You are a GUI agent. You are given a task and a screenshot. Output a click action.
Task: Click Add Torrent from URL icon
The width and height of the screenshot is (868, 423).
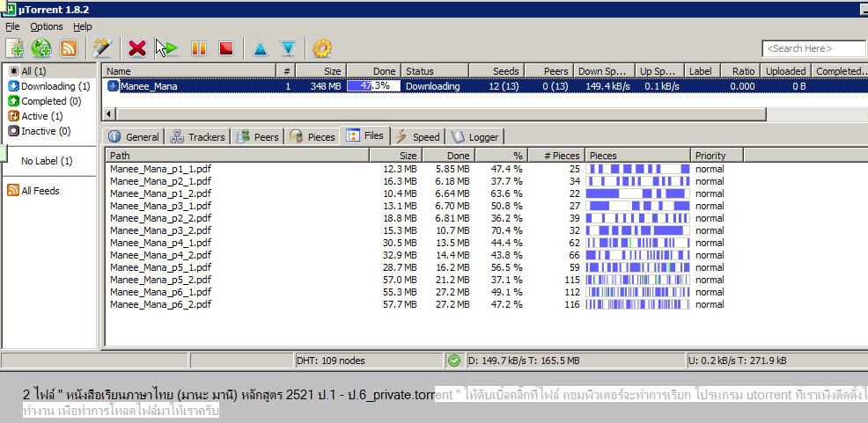coord(41,48)
